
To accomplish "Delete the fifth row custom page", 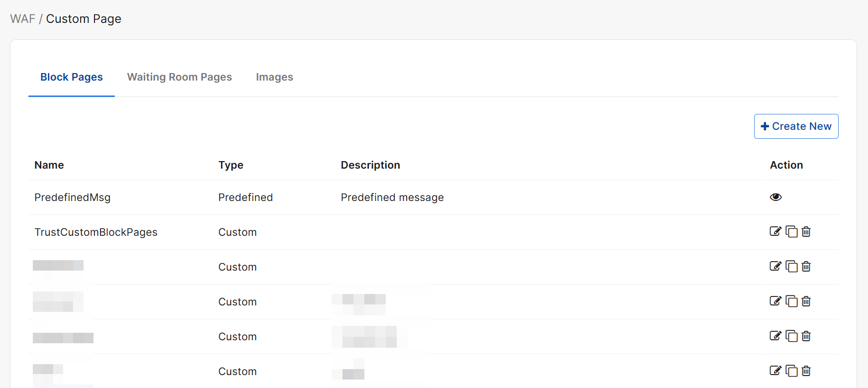I will pyautogui.click(x=806, y=336).
